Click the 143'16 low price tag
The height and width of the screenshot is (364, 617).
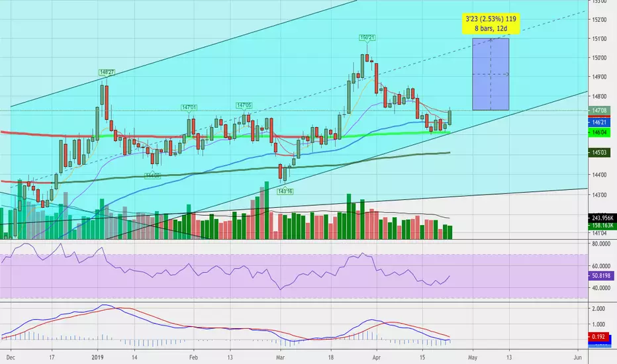285,191
